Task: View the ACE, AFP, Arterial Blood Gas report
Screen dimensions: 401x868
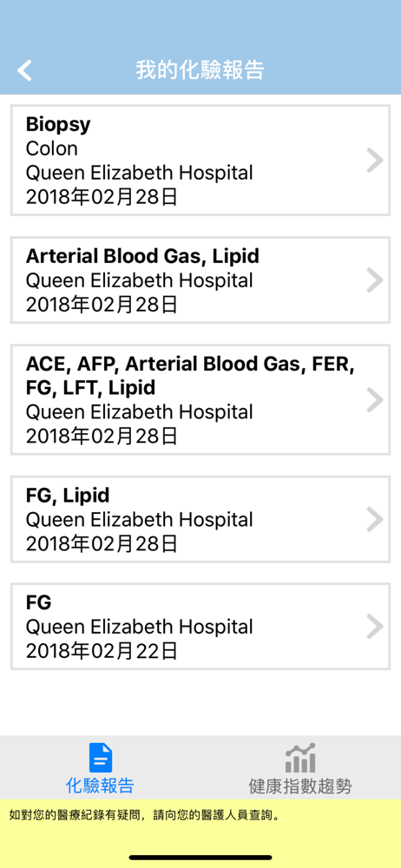Action: point(200,399)
